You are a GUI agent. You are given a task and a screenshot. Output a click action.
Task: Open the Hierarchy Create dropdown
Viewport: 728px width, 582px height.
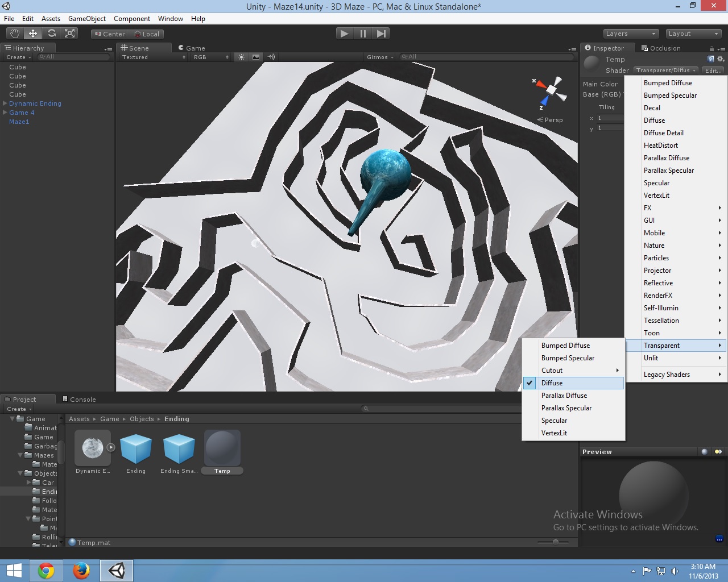click(x=19, y=57)
